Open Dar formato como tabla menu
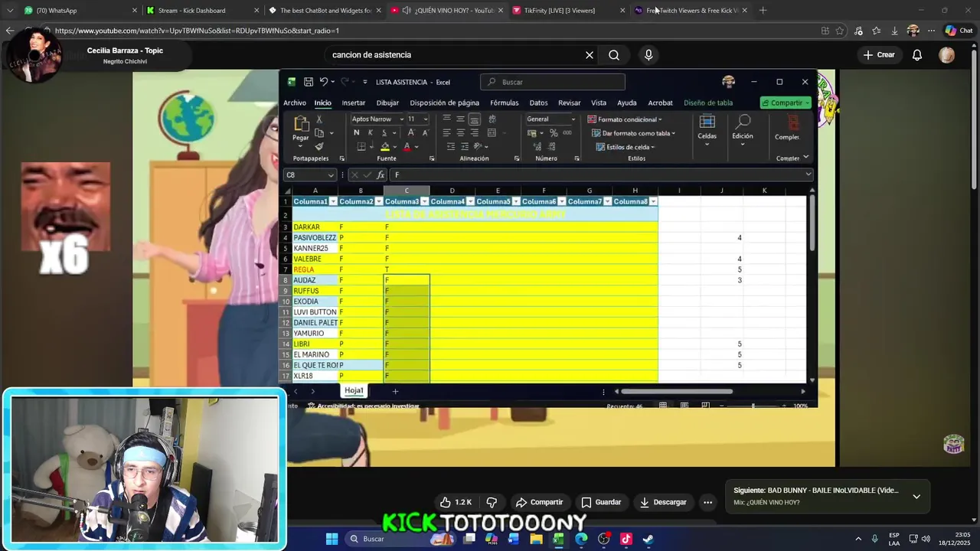 [x=634, y=133]
